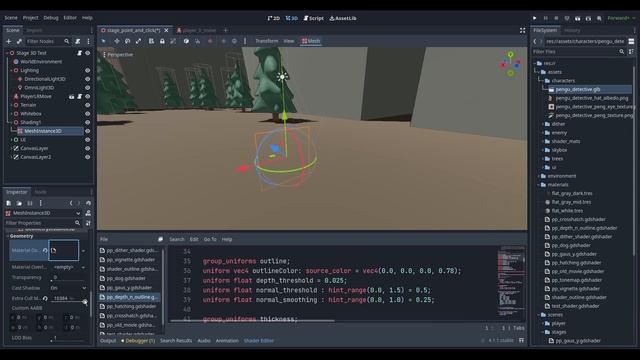
Task: Open the Output bottom panel
Action: pos(108,340)
